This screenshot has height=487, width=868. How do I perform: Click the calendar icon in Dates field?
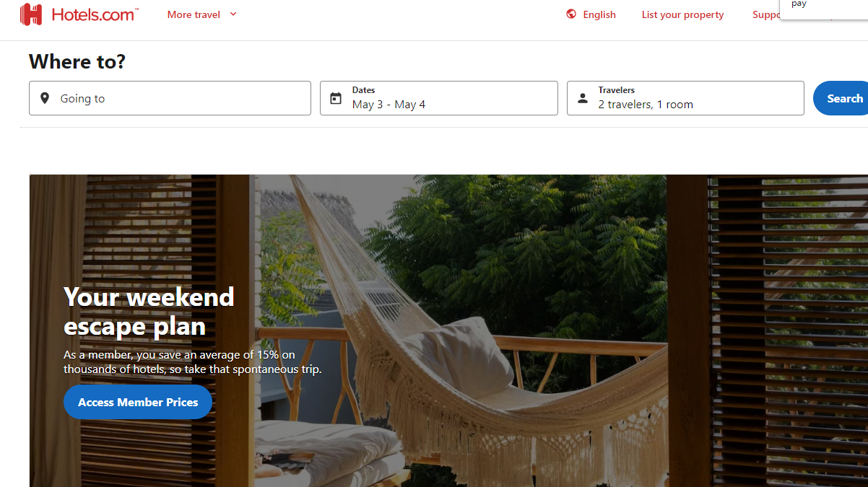(x=336, y=98)
